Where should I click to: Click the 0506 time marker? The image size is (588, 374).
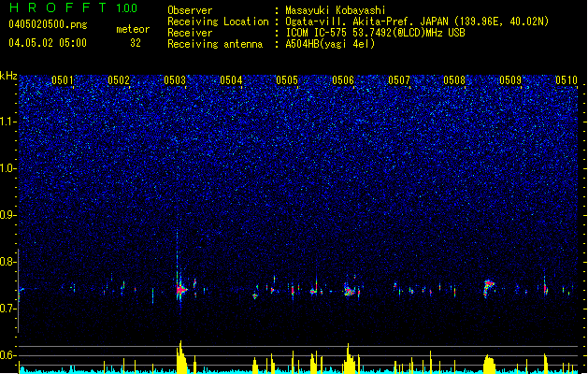(x=343, y=80)
